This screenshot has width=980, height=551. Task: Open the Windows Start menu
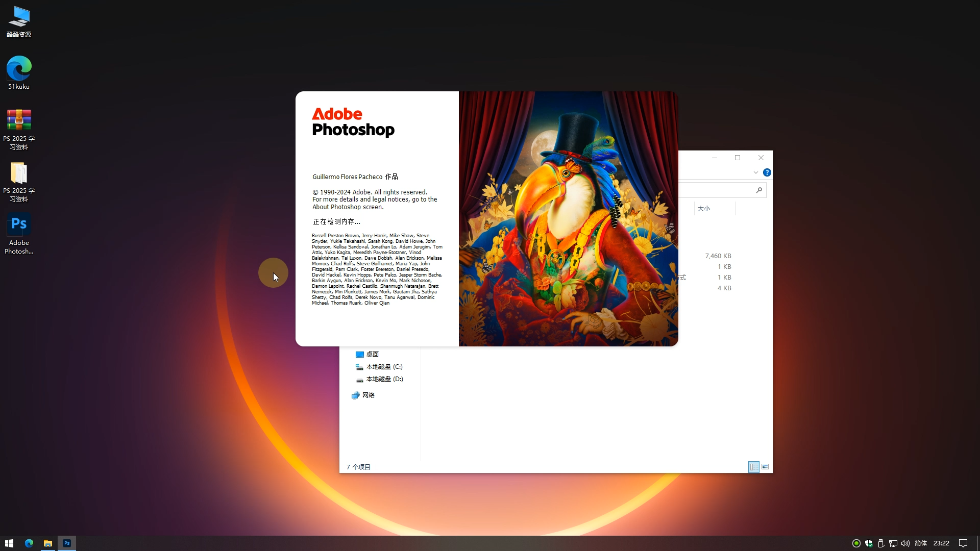9,543
